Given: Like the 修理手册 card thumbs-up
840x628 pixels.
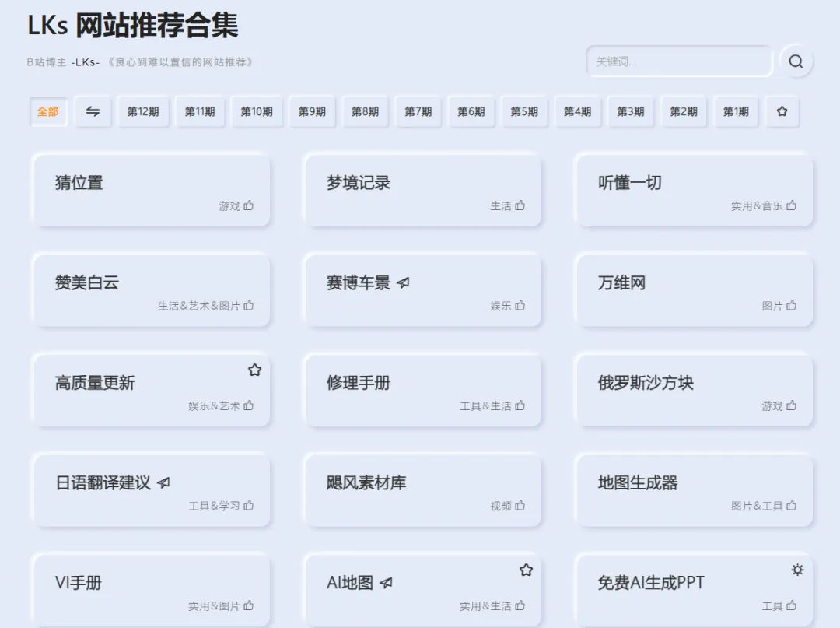Looking at the screenshot, I should [520, 405].
